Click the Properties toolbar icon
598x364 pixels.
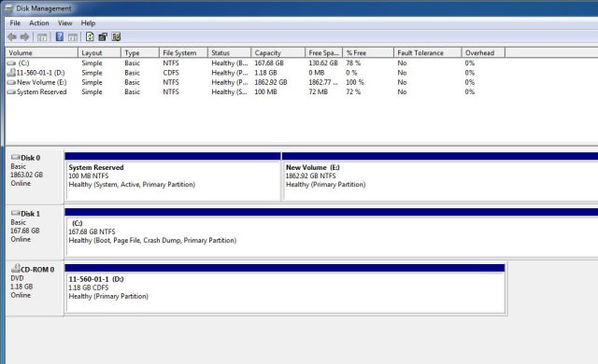(x=103, y=36)
